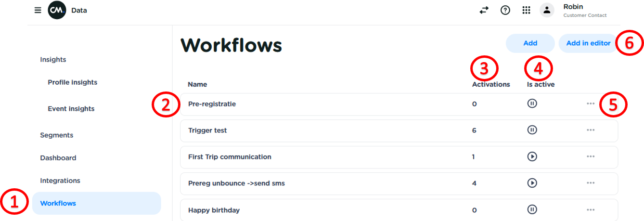Open Profile insights in the sidebar
The height and width of the screenshot is (221, 644).
(73, 82)
